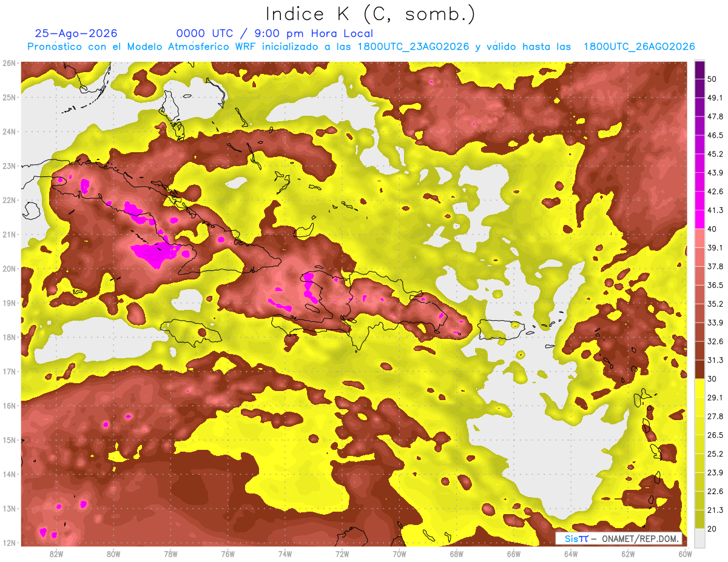Click the latitude label '23N'
This screenshot has width=728, height=562.
[x=9, y=166]
